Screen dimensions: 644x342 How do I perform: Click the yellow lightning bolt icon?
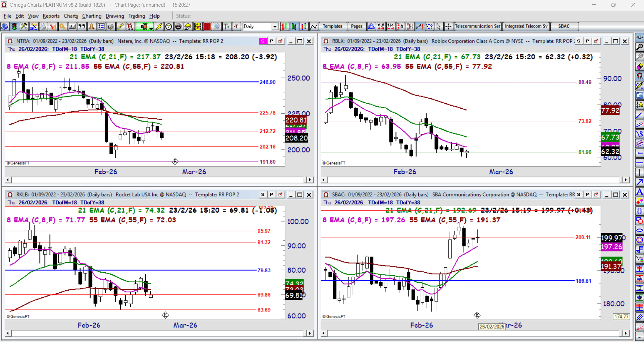tap(159, 26)
